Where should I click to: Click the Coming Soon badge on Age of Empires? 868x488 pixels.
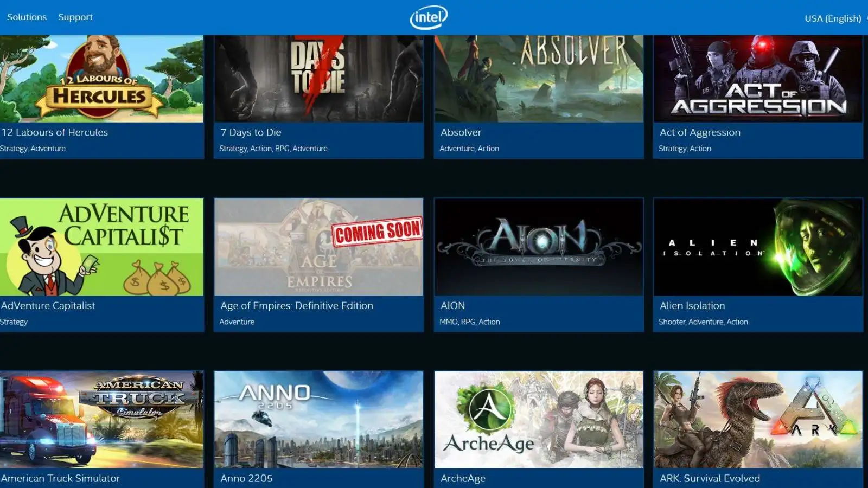pos(376,230)
